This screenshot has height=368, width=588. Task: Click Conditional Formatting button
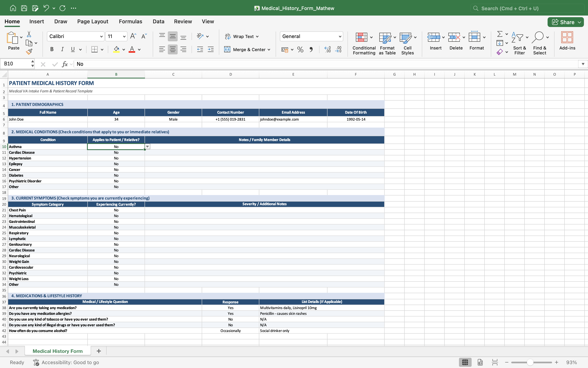(x=364, y=43)
